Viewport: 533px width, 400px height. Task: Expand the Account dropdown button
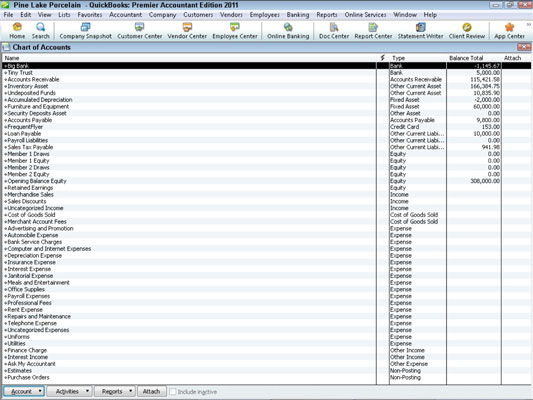pos(24,392)
